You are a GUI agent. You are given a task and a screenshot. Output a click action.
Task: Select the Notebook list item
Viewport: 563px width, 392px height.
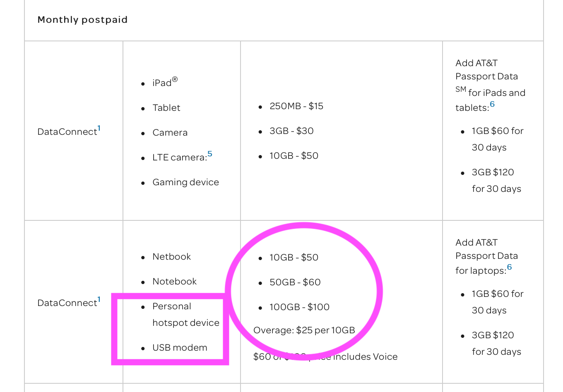(174, 282)
